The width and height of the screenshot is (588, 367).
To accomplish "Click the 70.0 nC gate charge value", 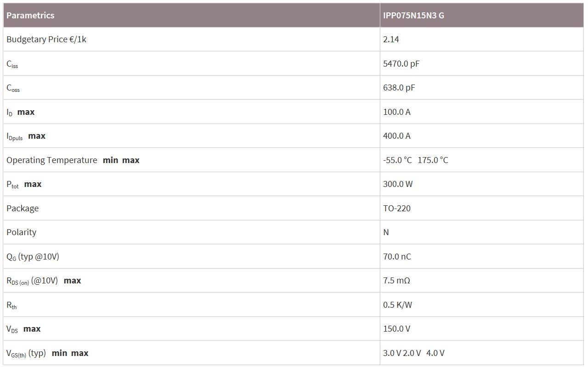I will point(397,257).
